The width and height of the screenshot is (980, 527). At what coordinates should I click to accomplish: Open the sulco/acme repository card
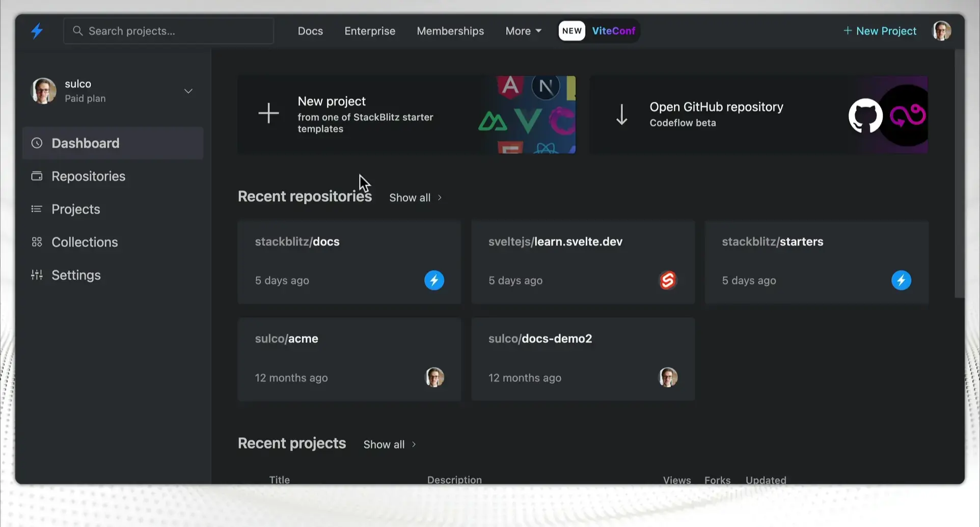coord(349,359)
